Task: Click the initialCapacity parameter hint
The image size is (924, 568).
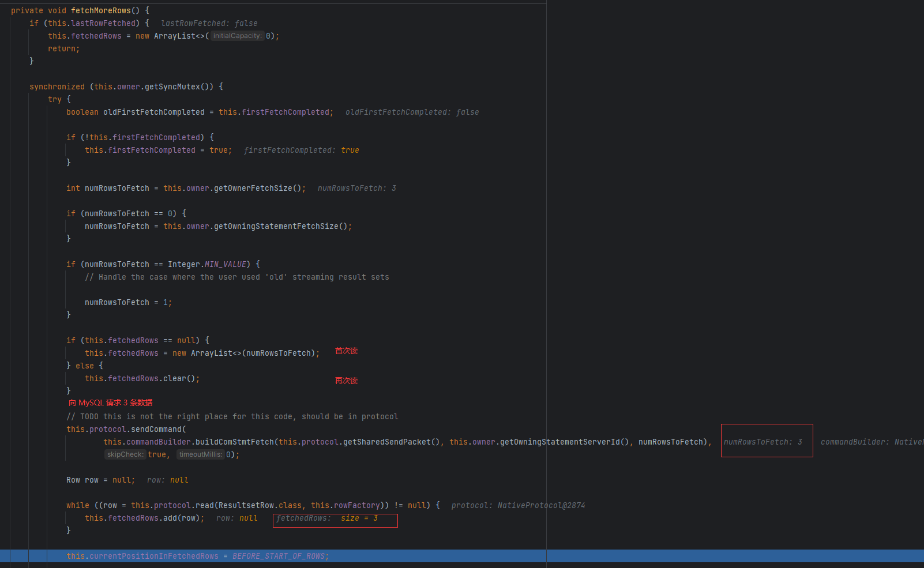Action: pos(238,36)
